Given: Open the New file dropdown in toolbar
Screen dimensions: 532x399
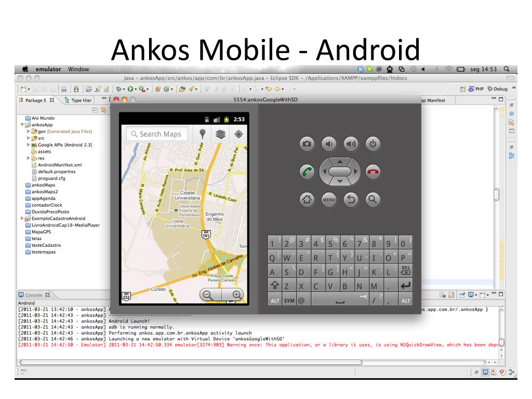Looking at the screenshot, I should [x=29, y=89].
